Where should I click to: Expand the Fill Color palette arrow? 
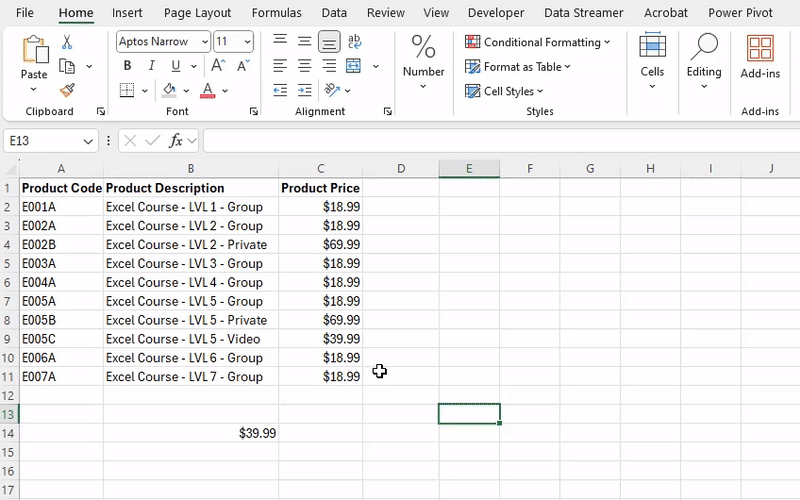(x=186, y=91)
